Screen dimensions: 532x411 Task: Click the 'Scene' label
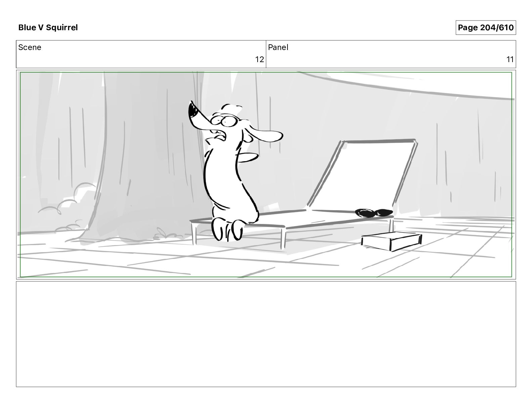click(30, 47)
